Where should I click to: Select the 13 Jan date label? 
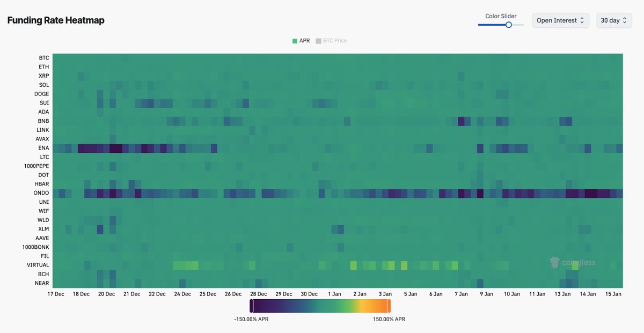pyautogui.click(x=562, y=294)
